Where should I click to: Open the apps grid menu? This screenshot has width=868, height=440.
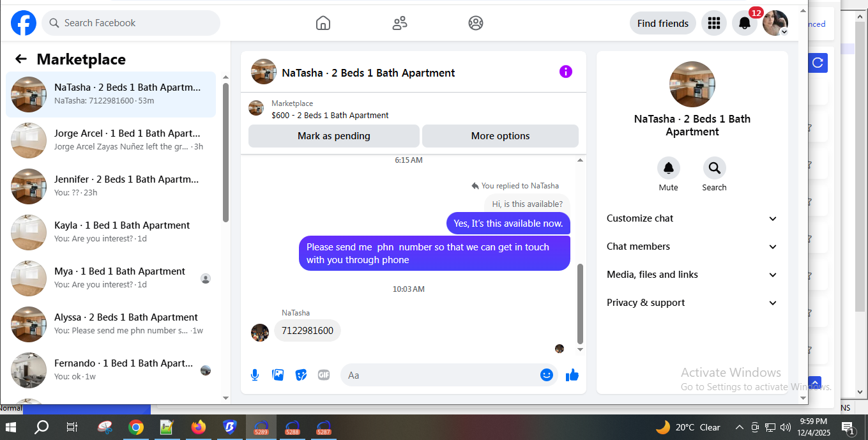point(714,23)
